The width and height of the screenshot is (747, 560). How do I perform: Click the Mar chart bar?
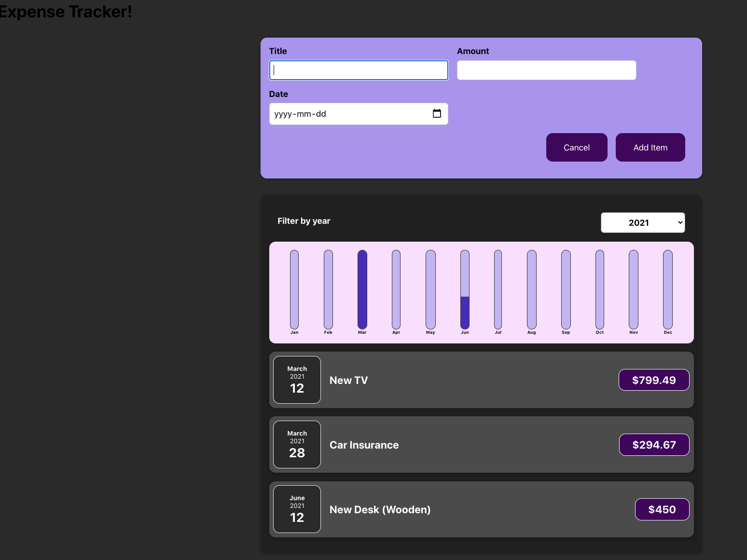point(362,289)
